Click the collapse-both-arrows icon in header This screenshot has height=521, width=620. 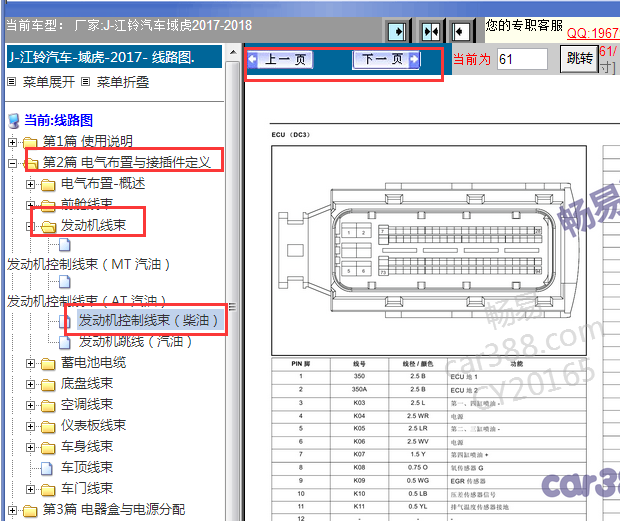click(430, 31)
